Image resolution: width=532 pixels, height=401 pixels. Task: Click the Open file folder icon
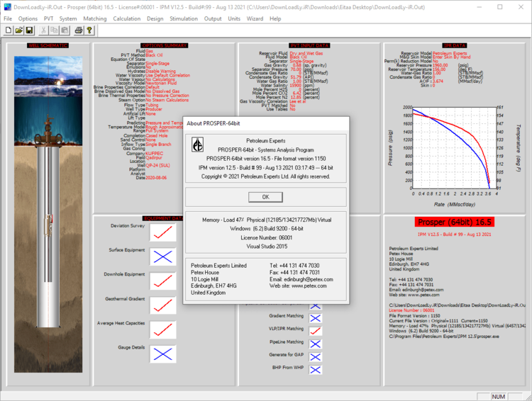19,30
